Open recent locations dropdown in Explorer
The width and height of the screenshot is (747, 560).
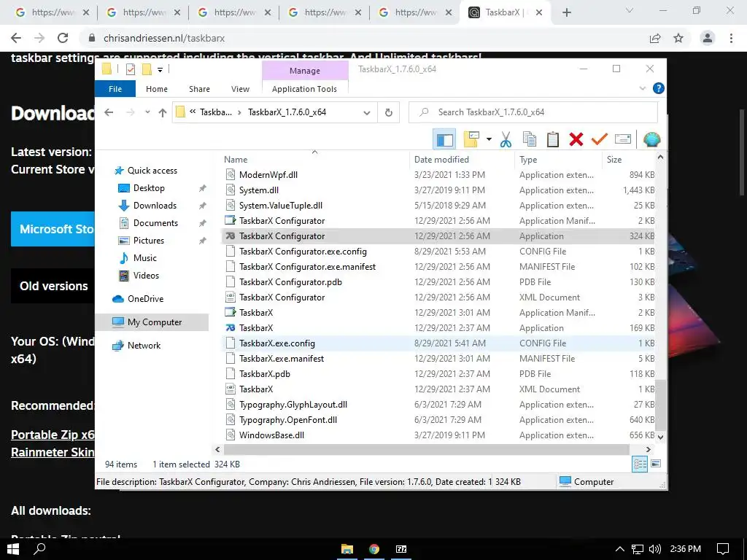tap(147, 112)
